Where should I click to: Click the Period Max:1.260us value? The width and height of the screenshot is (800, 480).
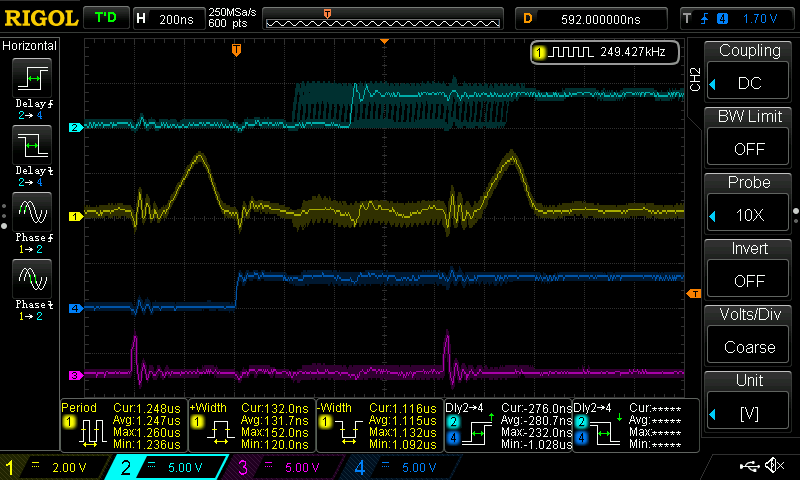click(147, 433)
